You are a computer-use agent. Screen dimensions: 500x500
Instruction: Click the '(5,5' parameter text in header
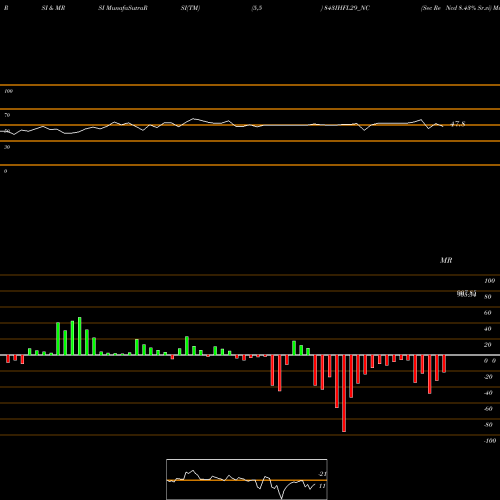pyautogui.click(x=257, y=8)
